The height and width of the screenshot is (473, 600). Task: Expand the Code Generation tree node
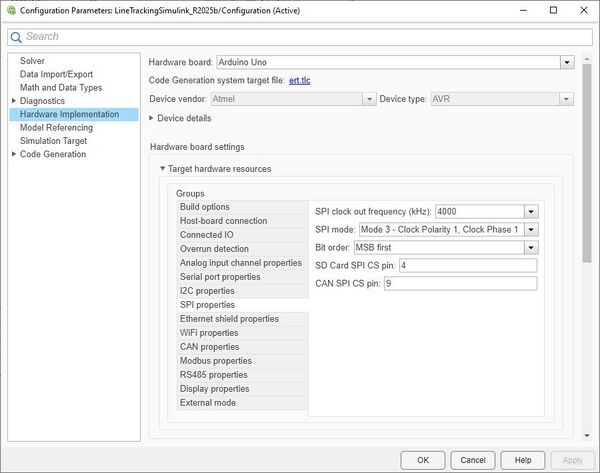(13, 154)
